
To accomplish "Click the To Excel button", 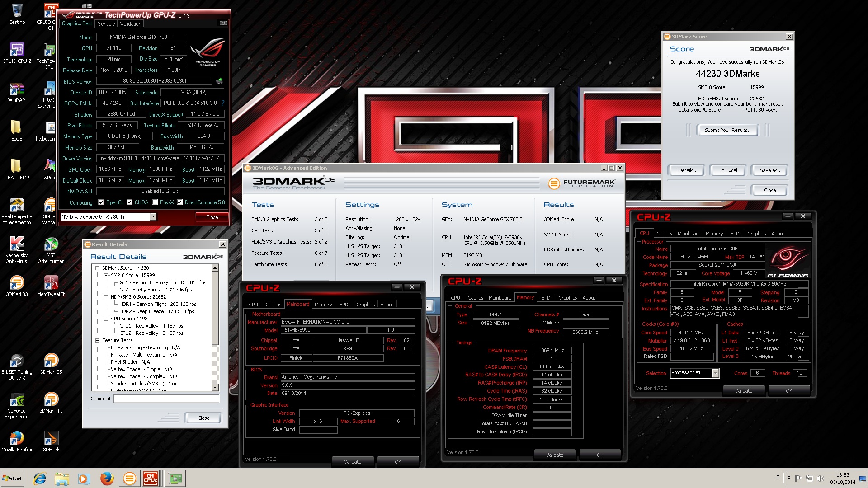I will click(x=728, y=170).
